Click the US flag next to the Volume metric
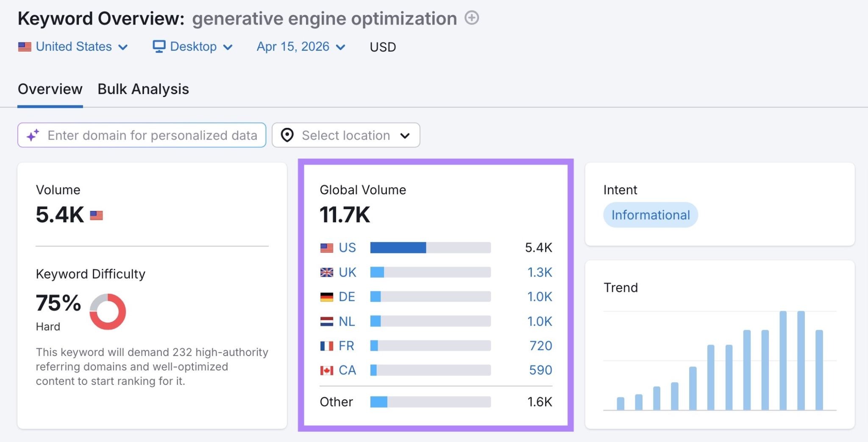868x442 pixels. tap(97, 215)
